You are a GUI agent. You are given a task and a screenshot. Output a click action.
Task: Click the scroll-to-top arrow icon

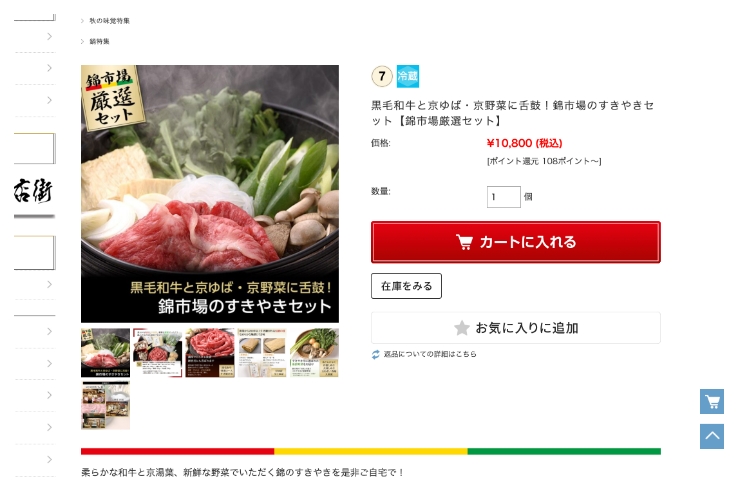[712, 436]
